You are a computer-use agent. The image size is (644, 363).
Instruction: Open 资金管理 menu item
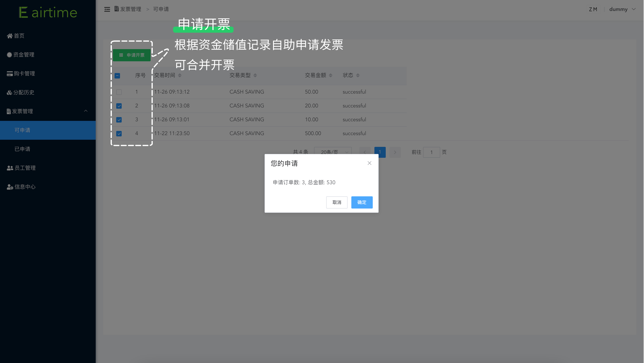(x=48, y=54)
